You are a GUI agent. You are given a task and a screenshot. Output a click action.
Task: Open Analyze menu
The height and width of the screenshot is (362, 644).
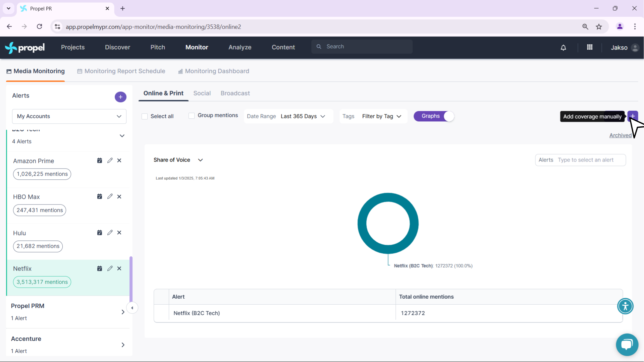click(240, 47)
